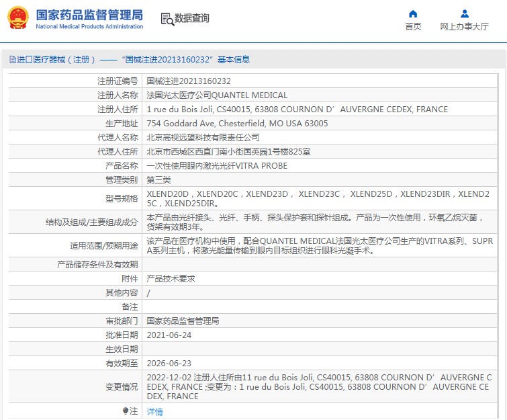Click the 适用范围/预期用途 label
This screenshot has height=420, width=507.
point(104,246)
